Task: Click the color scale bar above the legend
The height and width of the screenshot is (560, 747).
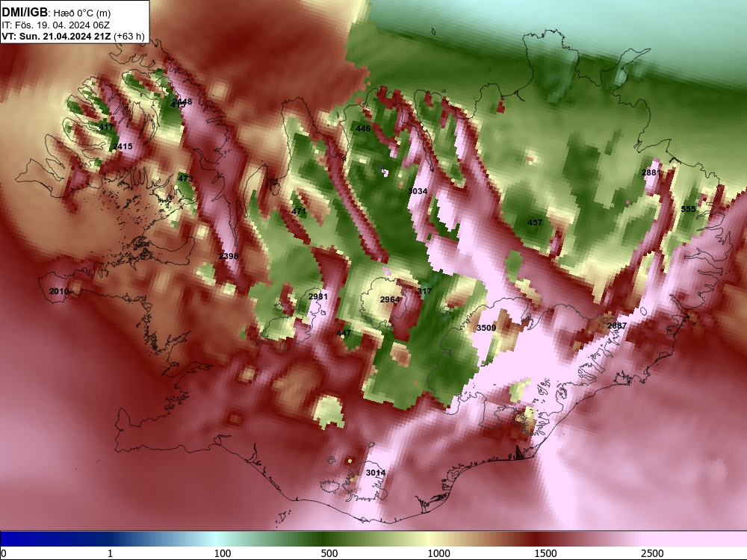Action: tap(373, 539)
